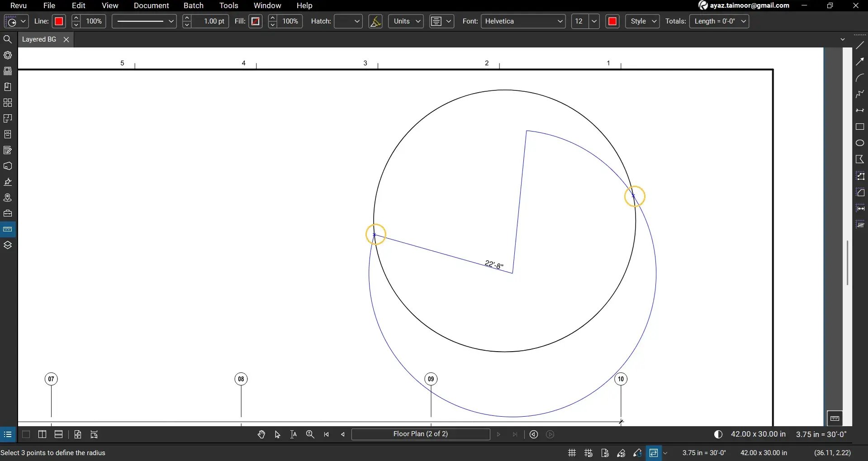Open the Layers panel
Screen dimensions: 868x461
click(8, 245)
